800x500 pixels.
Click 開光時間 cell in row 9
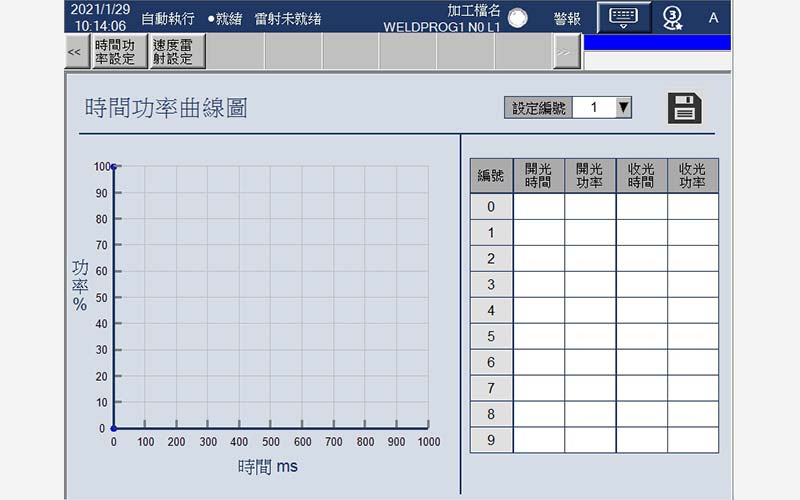pyautogui.click(x=539, y=440)
